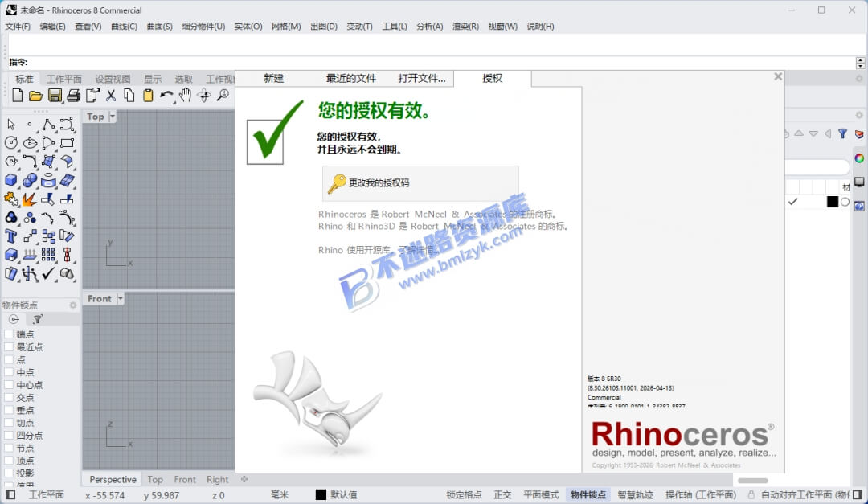
Task: Switch to the 最近的文件 tab
Action: [x=351, y=79]
